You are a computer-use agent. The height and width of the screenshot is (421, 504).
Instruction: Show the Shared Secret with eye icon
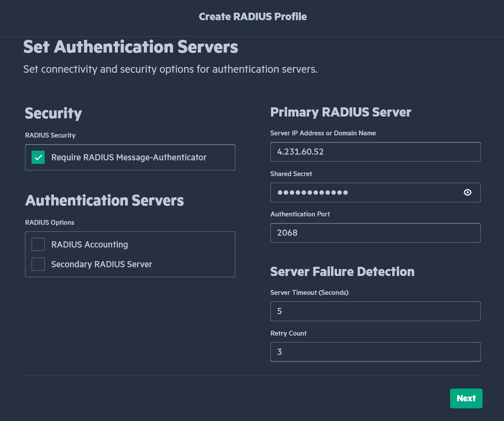[x=467, y=192]
